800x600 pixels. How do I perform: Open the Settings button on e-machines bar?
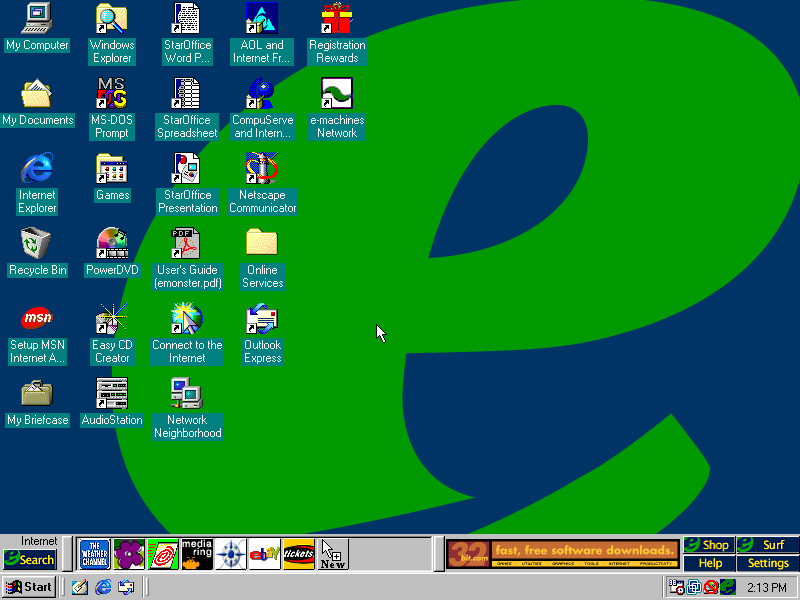coord(768,563)
